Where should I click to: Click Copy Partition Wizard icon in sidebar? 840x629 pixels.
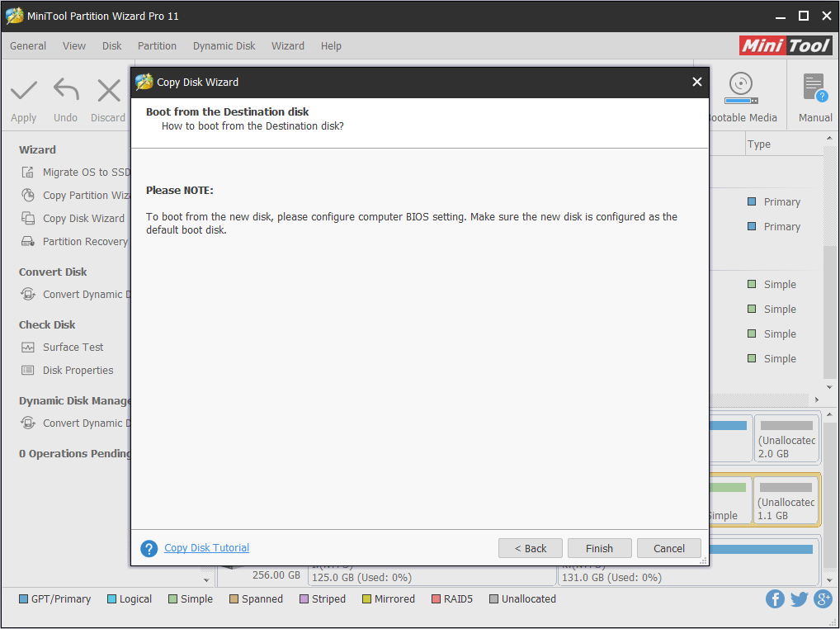point(28,195)
